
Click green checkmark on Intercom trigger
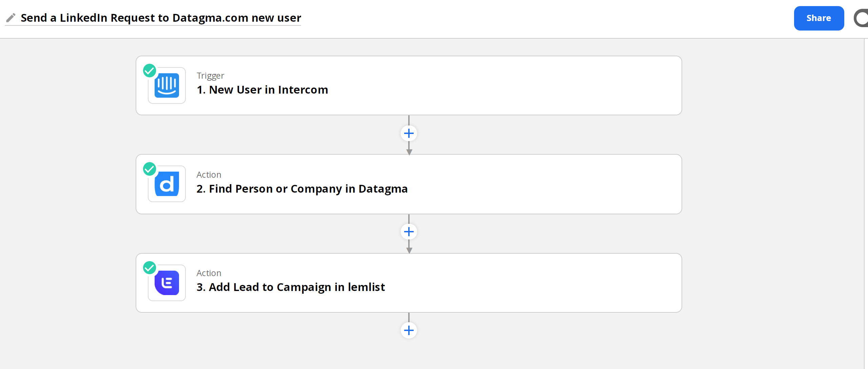(x=150, y=71)
